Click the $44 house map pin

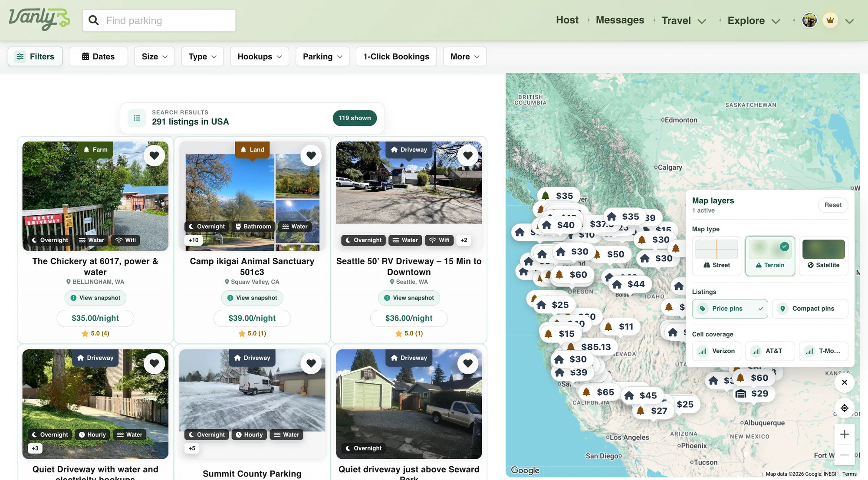[x=629, y=284]
